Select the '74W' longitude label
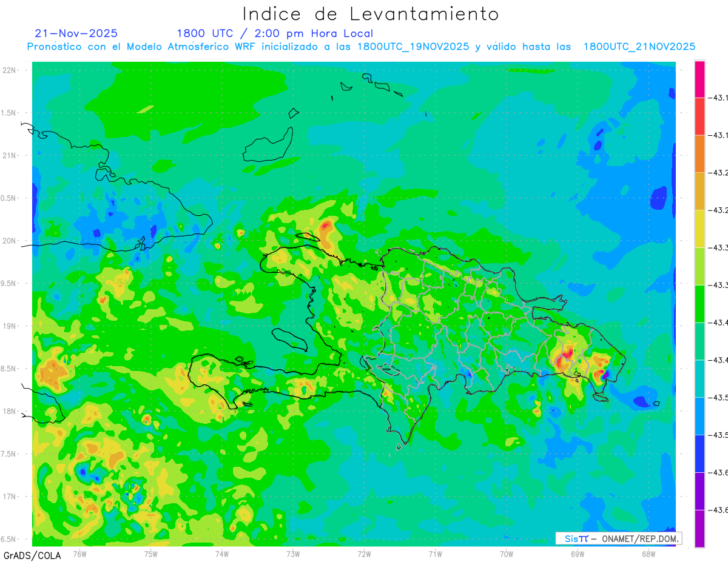The image size is (728, 562). click(x=222, y=554)
